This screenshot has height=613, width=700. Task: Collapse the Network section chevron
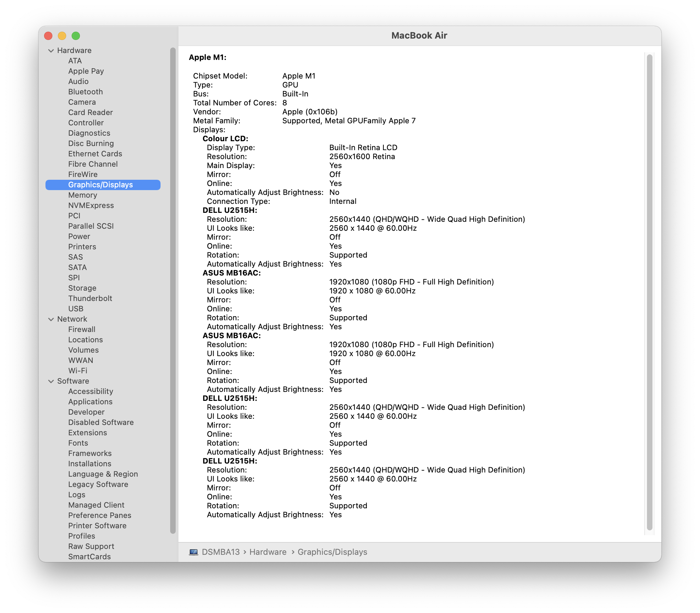[51, 319]
